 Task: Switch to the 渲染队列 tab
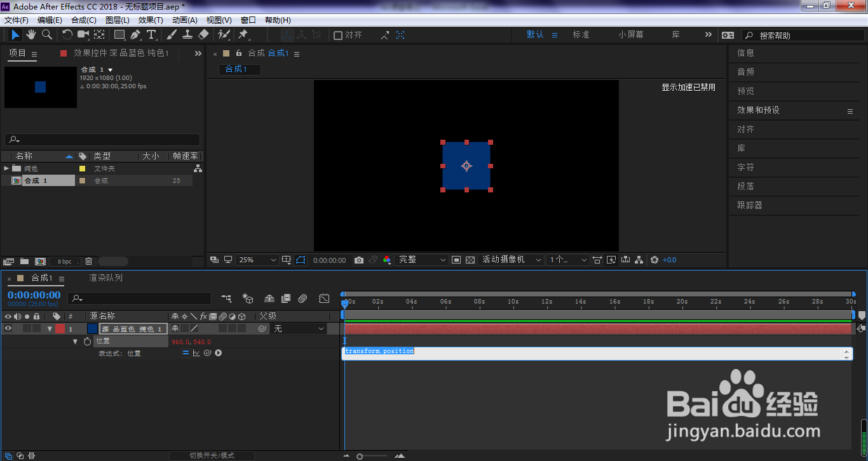click(x=106, y=277)
